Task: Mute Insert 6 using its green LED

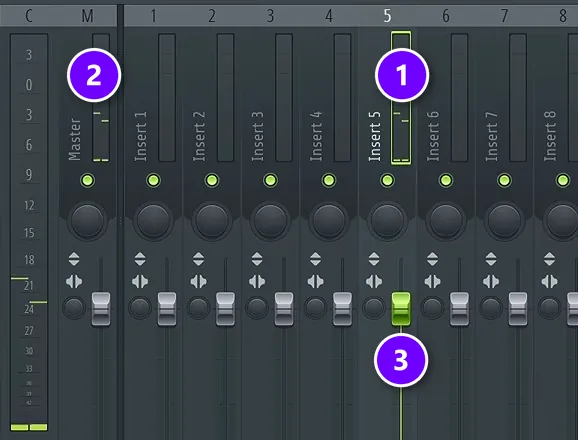Action: (x=446, y=180)
